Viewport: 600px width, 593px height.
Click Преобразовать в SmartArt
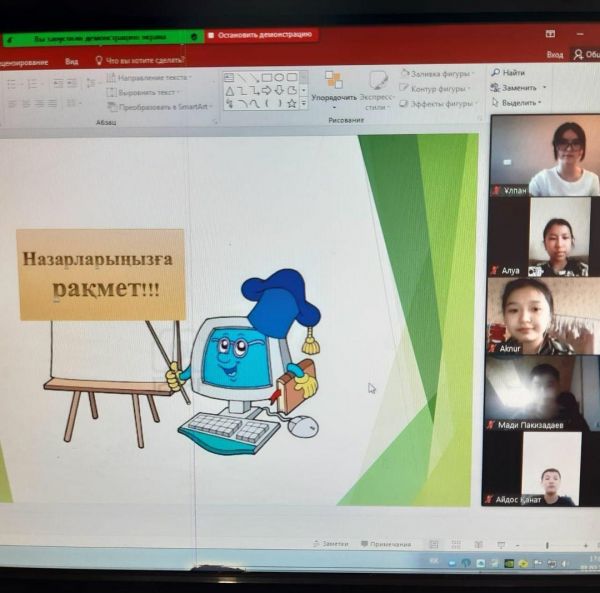[x=160, y=106]
